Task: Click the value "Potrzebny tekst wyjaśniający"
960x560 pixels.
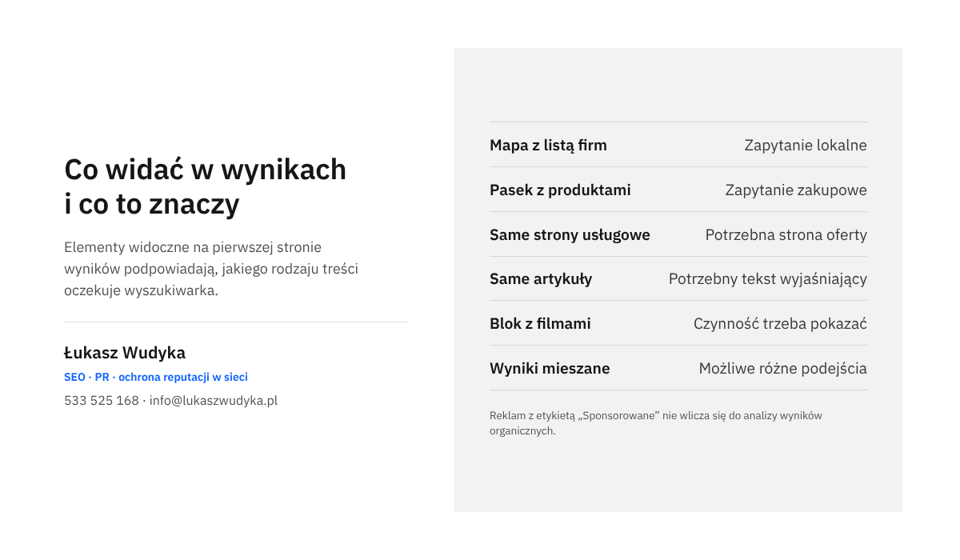Action: pos(768,279)
